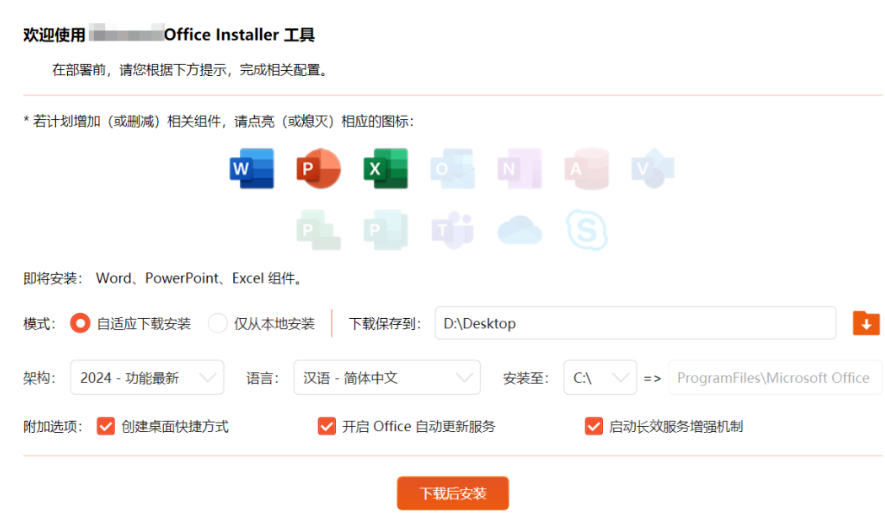Enable the OneDrive cloud icon
The image size is (885, 519).
point(519,230)
